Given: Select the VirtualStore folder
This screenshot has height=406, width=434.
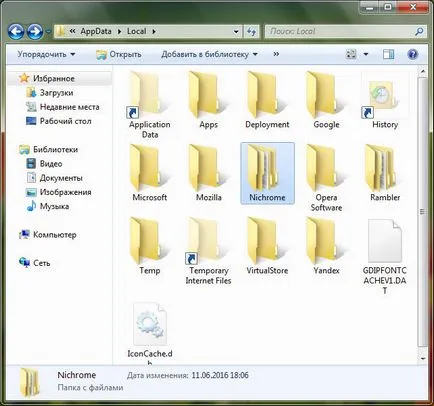Looking at the screenshot, I should tap(267, 246).
